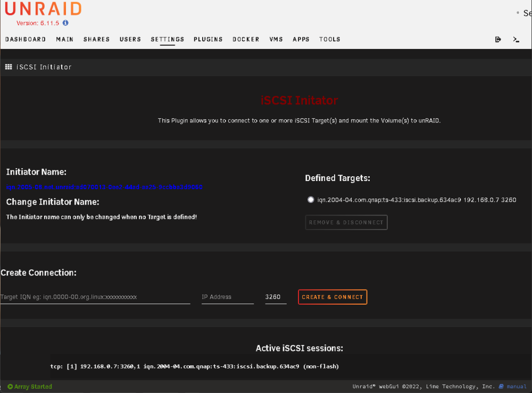
Task: Open the Apps tab
Action: 301,39
